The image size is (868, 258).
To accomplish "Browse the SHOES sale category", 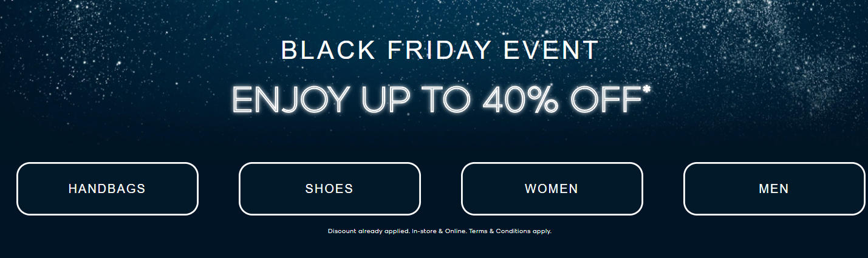I will (x=329, y=189).
